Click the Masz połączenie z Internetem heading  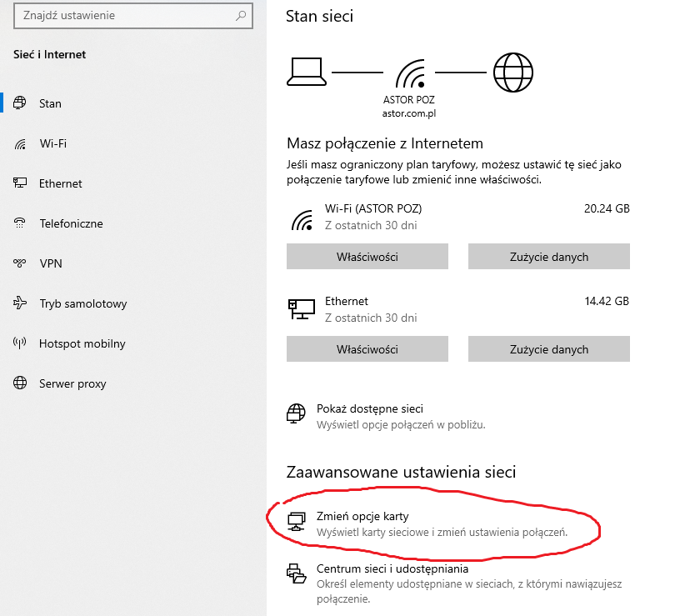click(385, 143)
